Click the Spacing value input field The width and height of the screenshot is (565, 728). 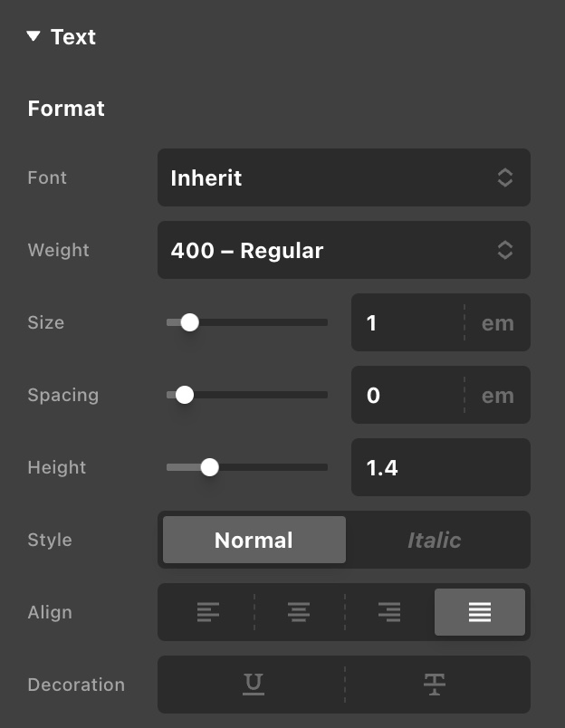click(x=407, y=396)
